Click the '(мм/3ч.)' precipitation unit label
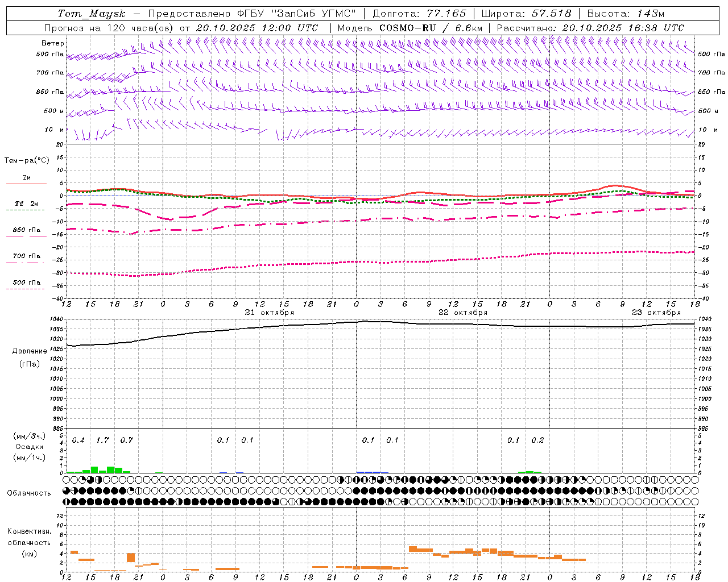This screenshot has width=728, height=582. tap(30, 436)
